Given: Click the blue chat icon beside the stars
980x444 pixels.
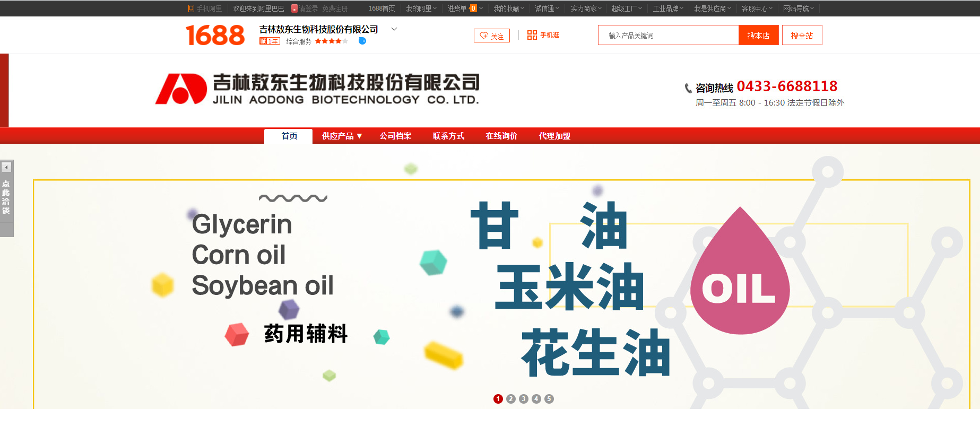Looking at the screenshot, I should pos(362,41).
